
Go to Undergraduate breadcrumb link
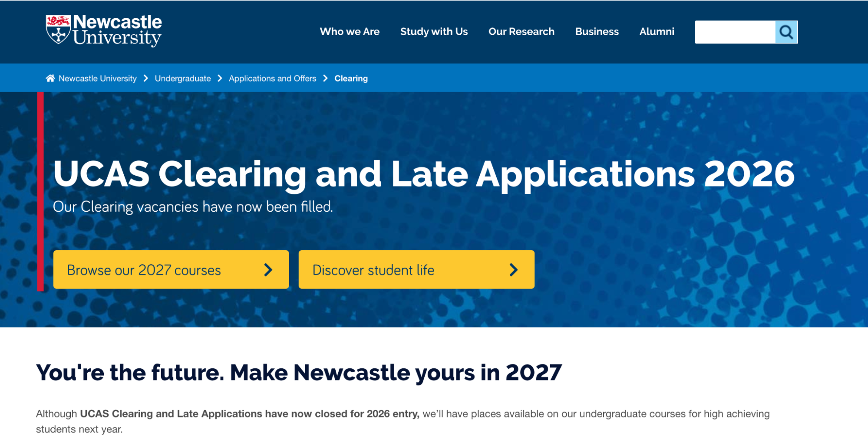[183, 79]
